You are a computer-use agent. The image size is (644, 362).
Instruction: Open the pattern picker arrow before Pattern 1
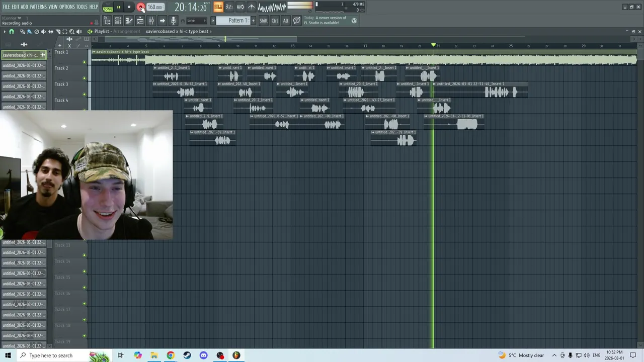point(213,21)
